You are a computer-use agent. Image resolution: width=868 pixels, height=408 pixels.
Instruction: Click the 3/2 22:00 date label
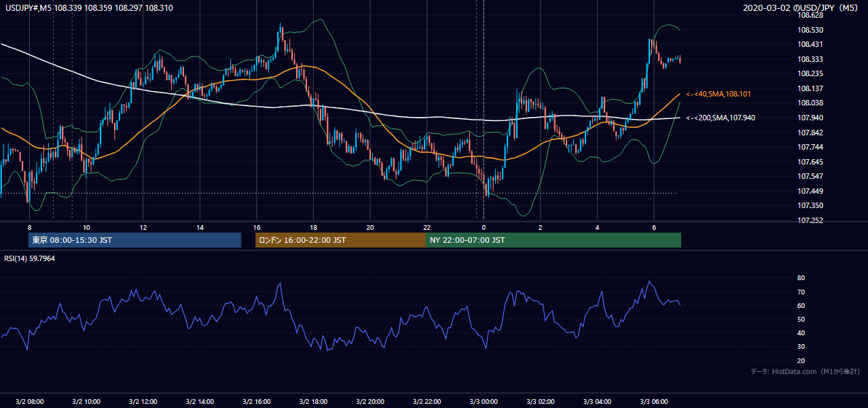pyautogui.click(x=427, y=402)
